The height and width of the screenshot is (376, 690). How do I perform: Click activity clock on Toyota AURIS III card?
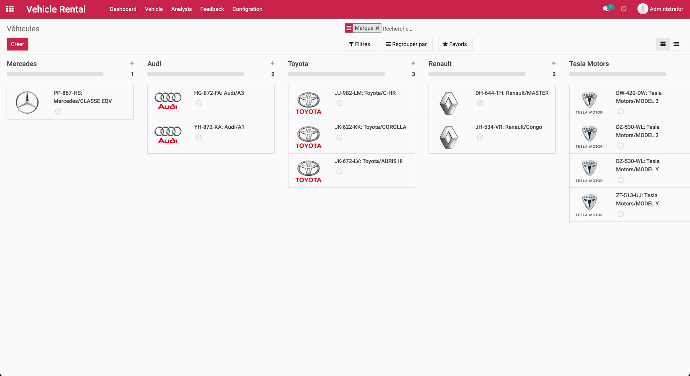(339, 172)
